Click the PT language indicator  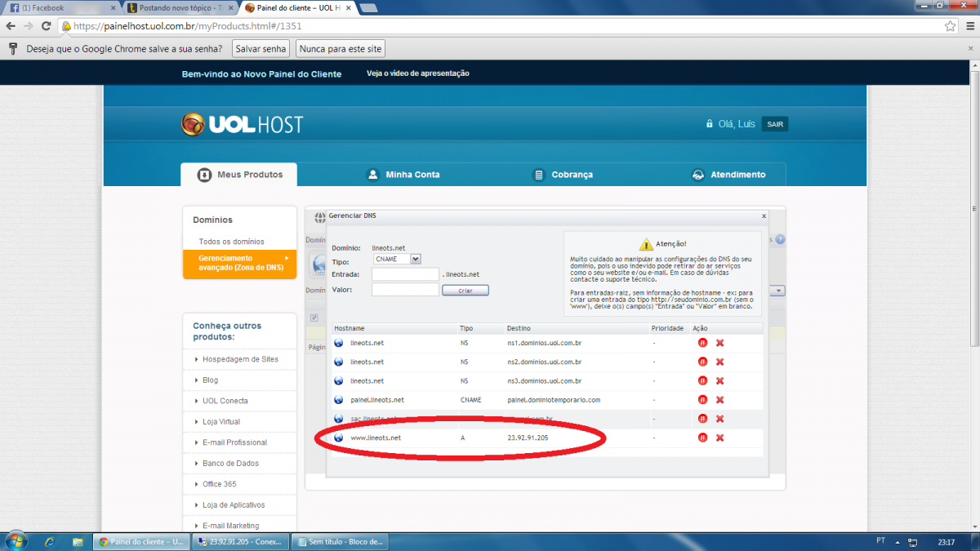[x=880, y=541]
